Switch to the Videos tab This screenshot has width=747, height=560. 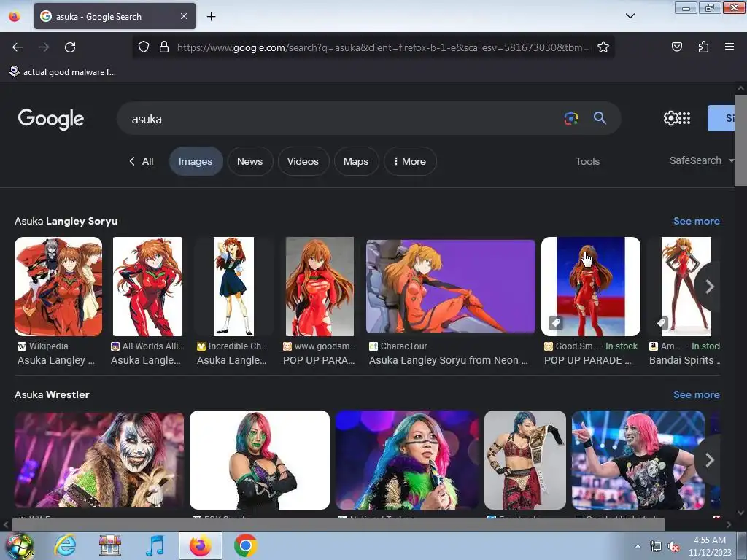pos(303,161)
